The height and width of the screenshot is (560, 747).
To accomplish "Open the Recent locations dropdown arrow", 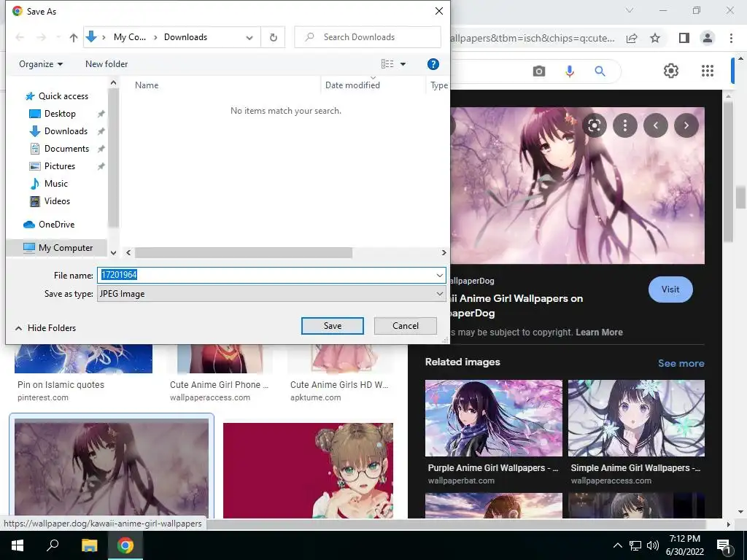I will pos(58,37).
